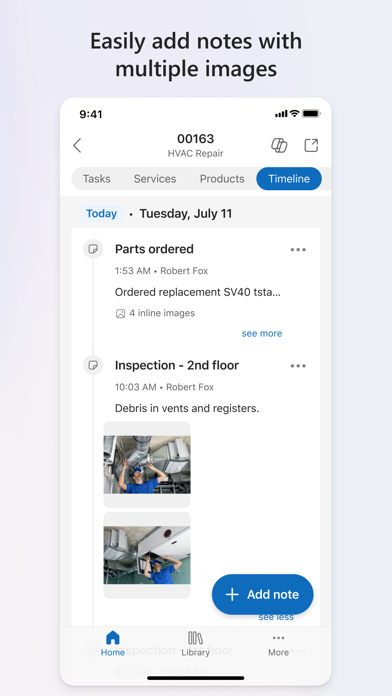Click the open-in-new-window share icon
This screenshot has height=696, width=392.
pos(311,145)
